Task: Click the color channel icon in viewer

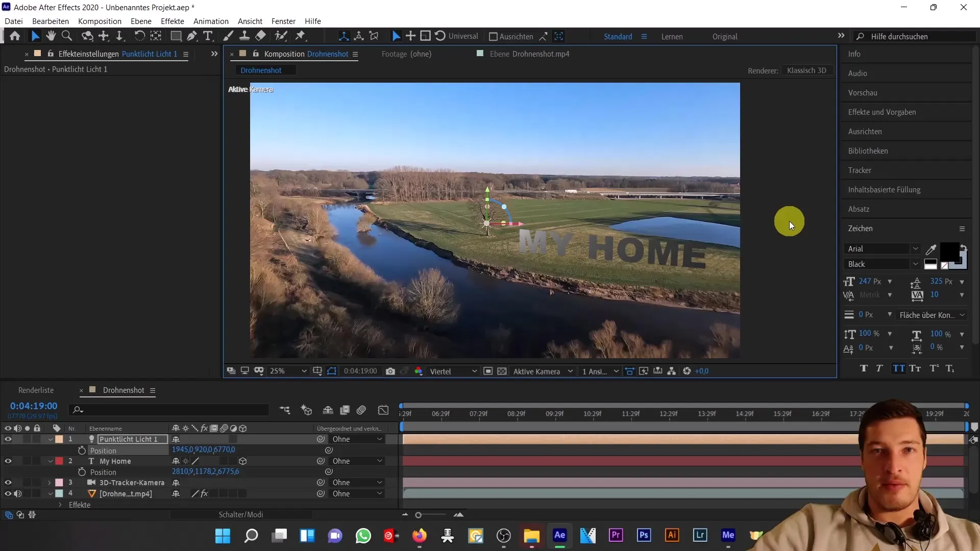Action: coord(419,371)
